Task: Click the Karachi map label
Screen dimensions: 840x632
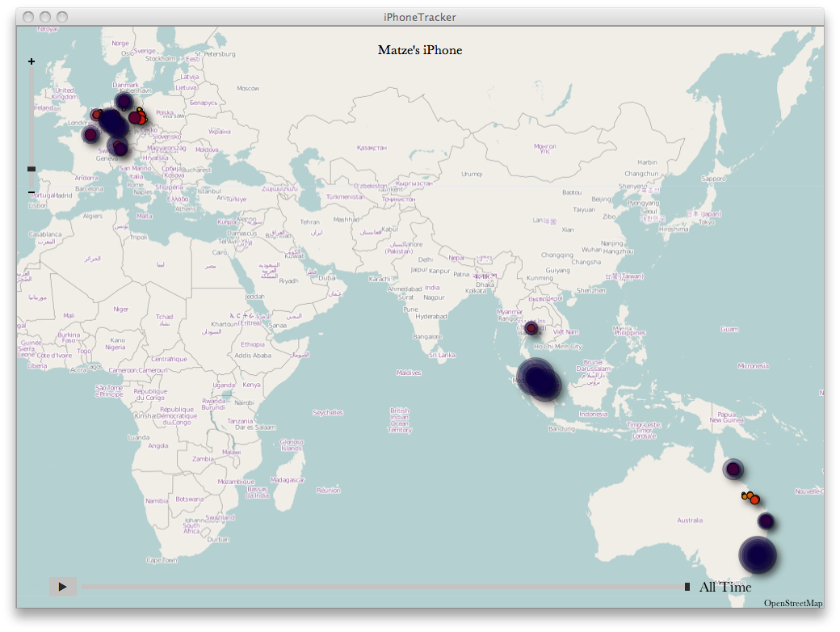Action: point(380,279)
